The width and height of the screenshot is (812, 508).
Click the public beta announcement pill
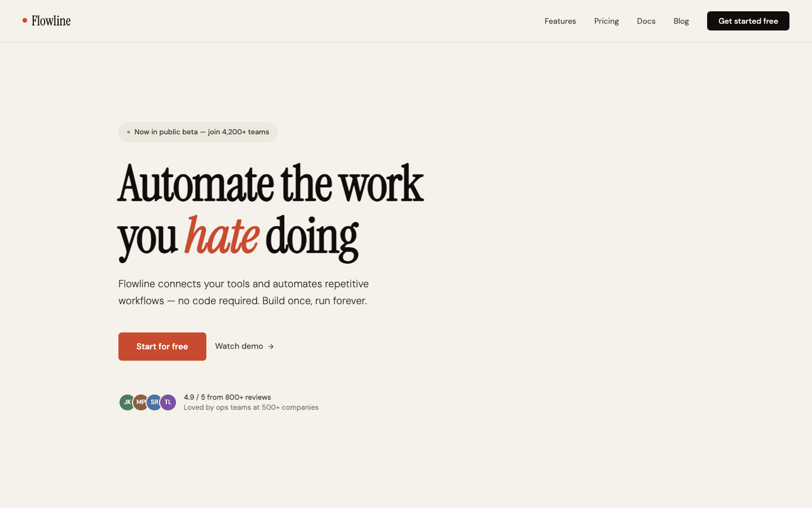point(198,132)
